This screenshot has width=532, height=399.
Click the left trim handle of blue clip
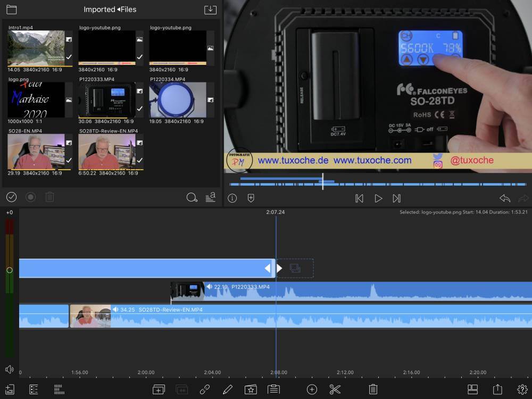click(268, 268)
